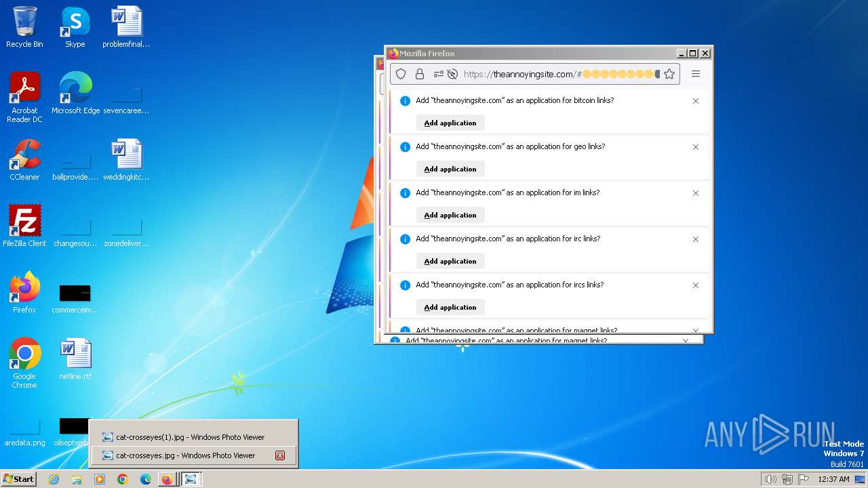The height and width of the screenshot is (488, 868).
Task: Click info icon of geo links notification
Action: pos(405,147)
